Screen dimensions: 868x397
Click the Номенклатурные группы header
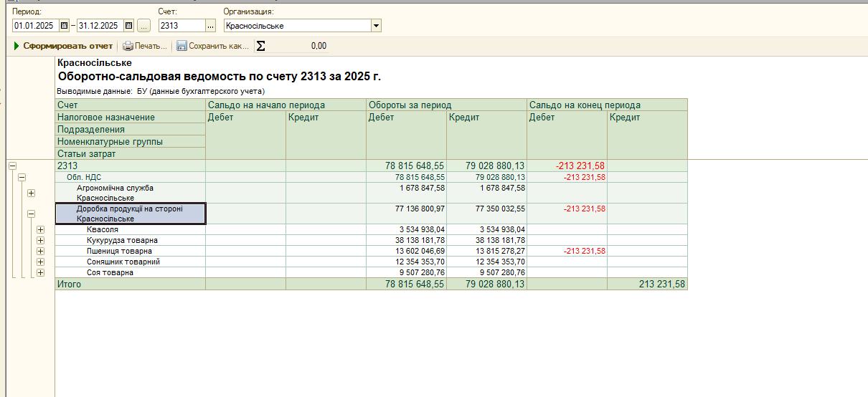(x=131, y=141)
